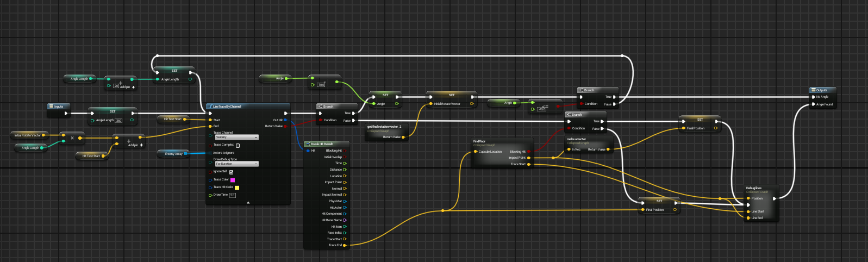The width and height of the screenshot is (868, 262).
Task: Click the Return Value pin on get final rotation vector_2
Action: 403,137
